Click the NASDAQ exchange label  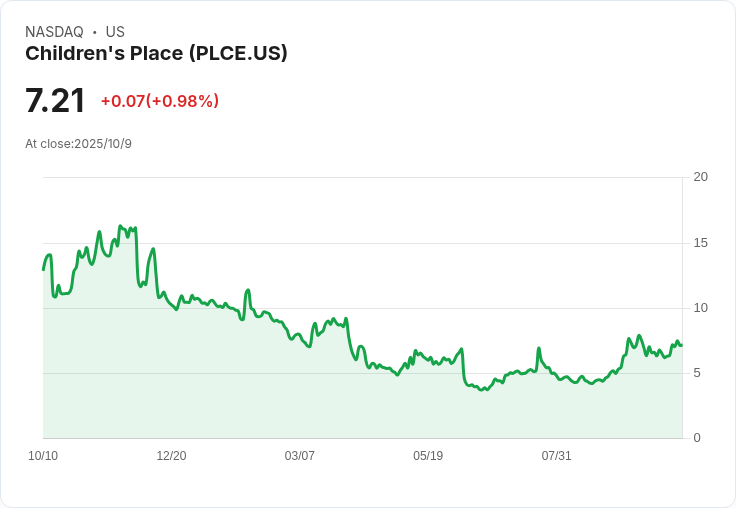54,32
